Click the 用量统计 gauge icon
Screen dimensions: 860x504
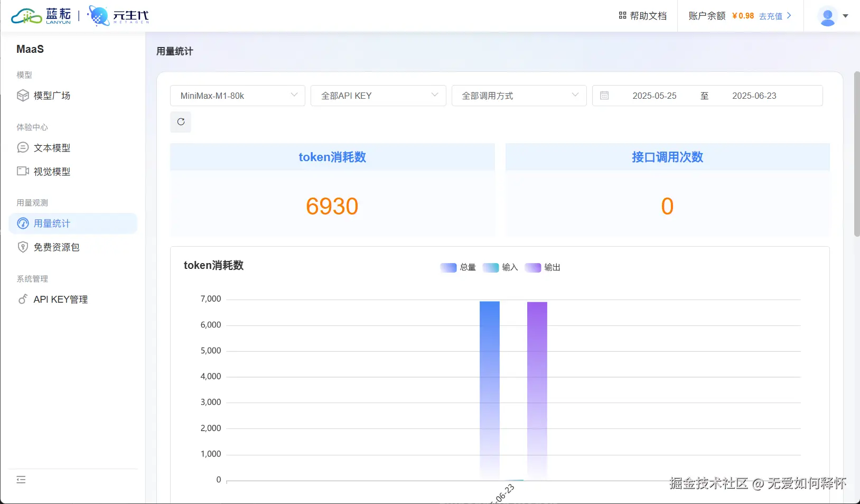[x=23, y=223]
